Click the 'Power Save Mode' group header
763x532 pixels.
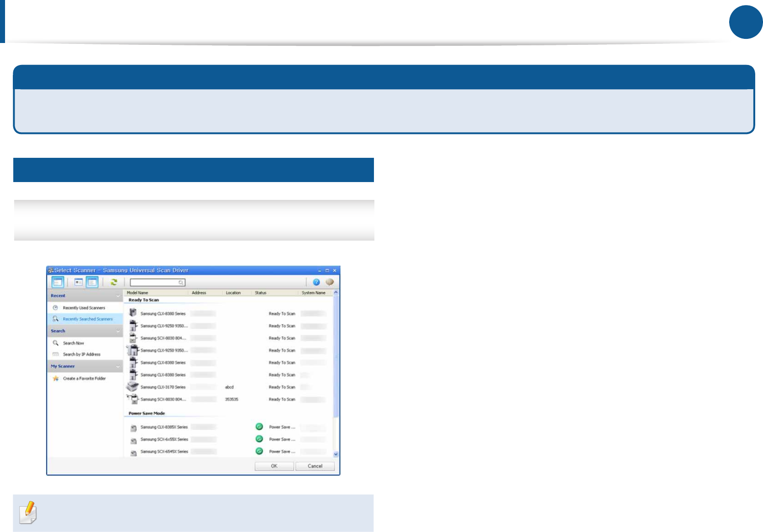pos(146,414)
